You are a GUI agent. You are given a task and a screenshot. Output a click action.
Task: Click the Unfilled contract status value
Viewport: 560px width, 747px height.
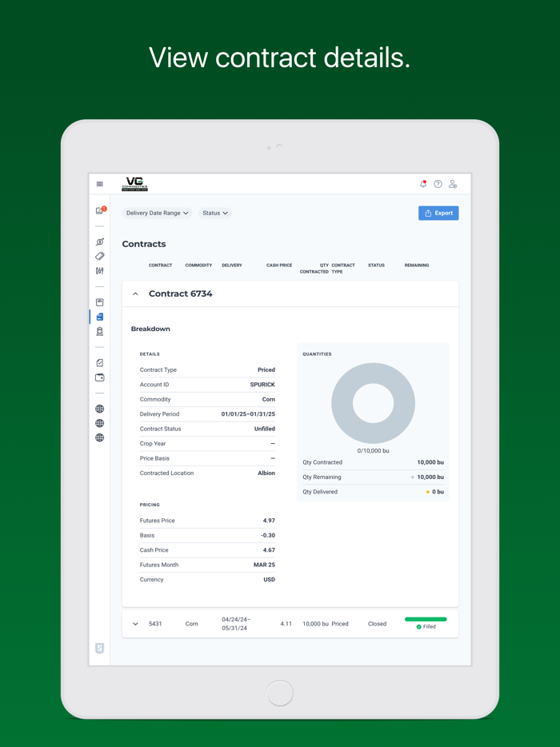coord(265,429)
